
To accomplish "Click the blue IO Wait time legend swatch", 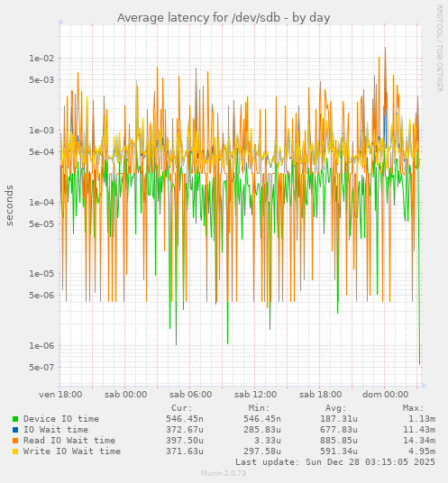I will (15, 430).
